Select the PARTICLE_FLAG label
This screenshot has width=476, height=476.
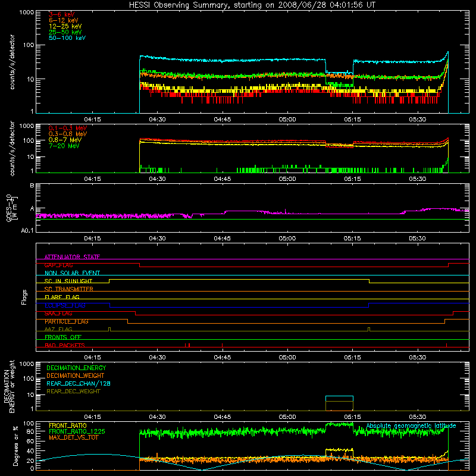tap(67, 321)
